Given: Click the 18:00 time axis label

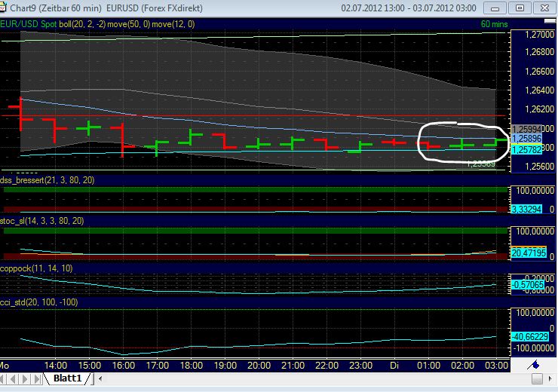Looking at the screenshot, I should click(x=192, y=366).
